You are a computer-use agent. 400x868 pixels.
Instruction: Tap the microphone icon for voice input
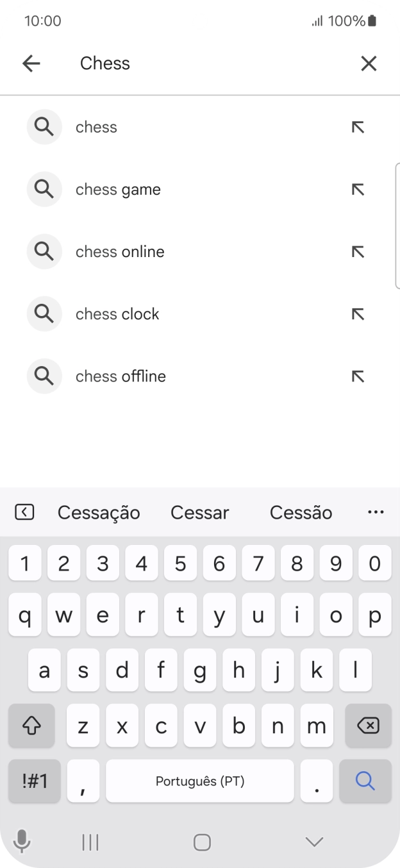tap(22, 842)
